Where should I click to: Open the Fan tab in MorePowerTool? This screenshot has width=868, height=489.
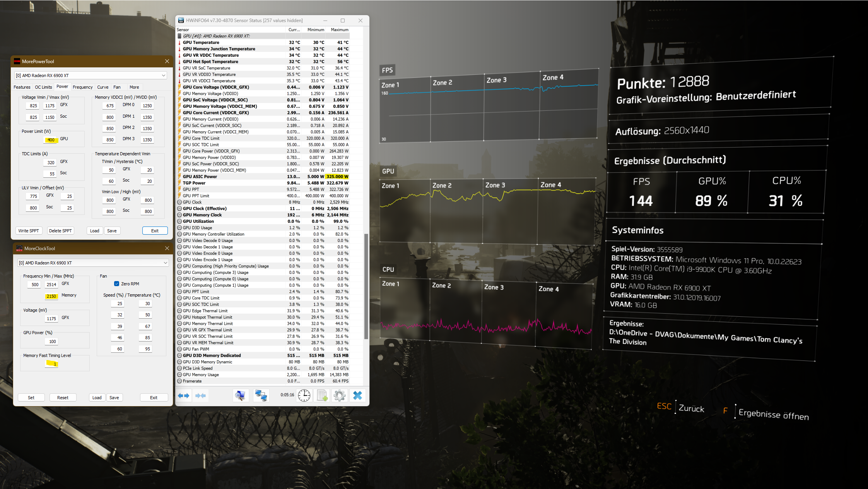(x=117, y=87)
